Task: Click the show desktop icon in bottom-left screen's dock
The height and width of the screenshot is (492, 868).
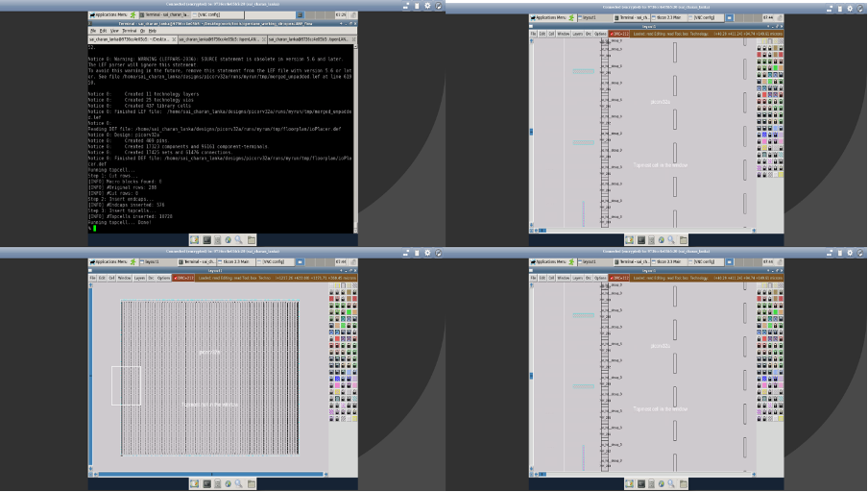Action: [x=195, y=485]
